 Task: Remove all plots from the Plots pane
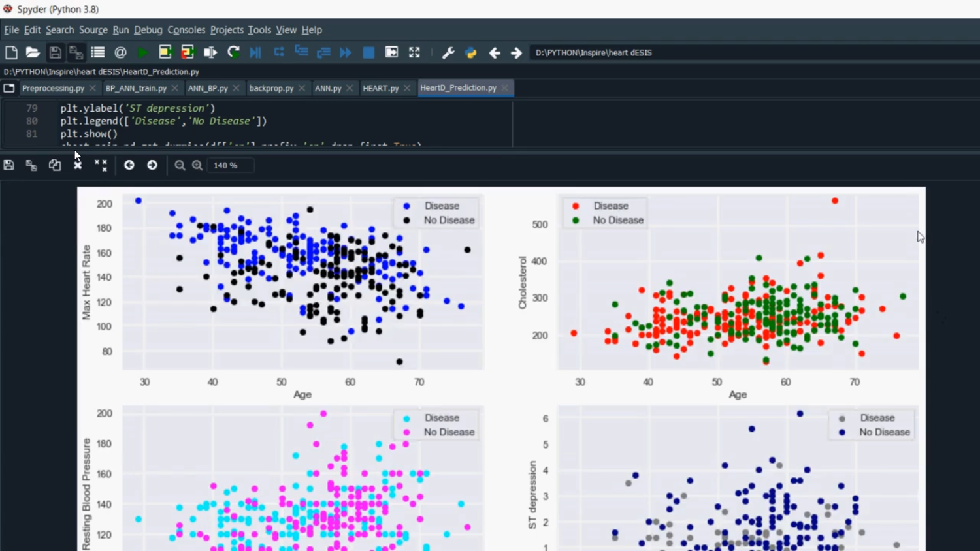coord(101,165)
